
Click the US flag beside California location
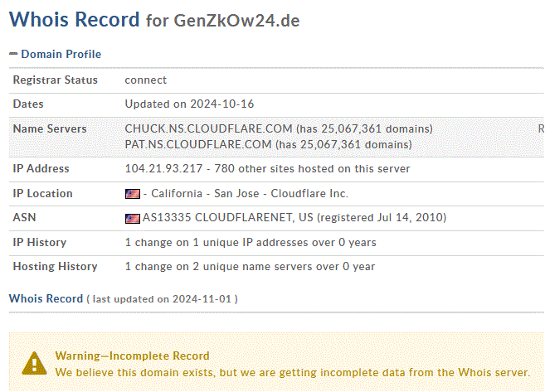[132, 194]
